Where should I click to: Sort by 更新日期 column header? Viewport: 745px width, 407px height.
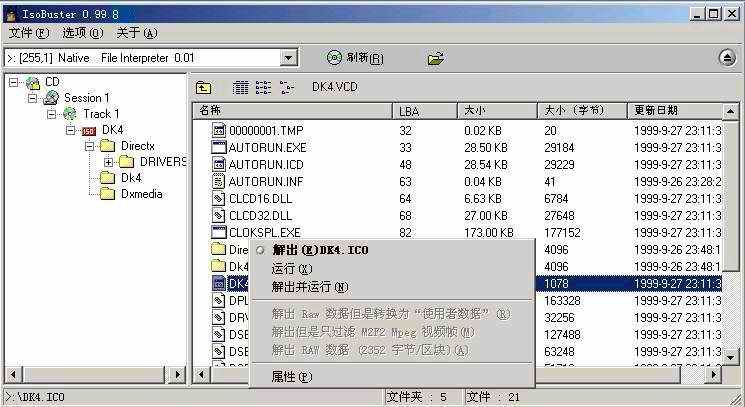click(x=675, y=111)
